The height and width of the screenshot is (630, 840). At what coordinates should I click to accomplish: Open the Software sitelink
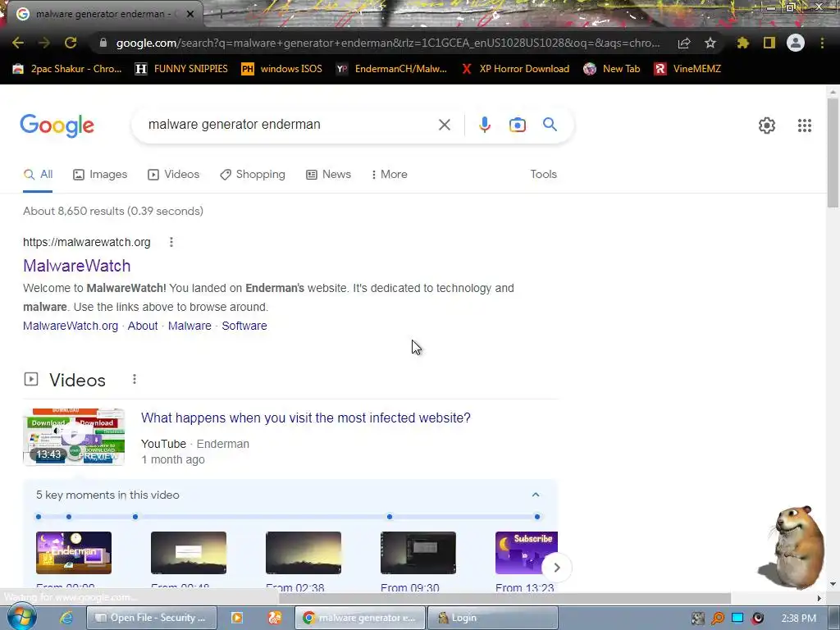point(244,326)
